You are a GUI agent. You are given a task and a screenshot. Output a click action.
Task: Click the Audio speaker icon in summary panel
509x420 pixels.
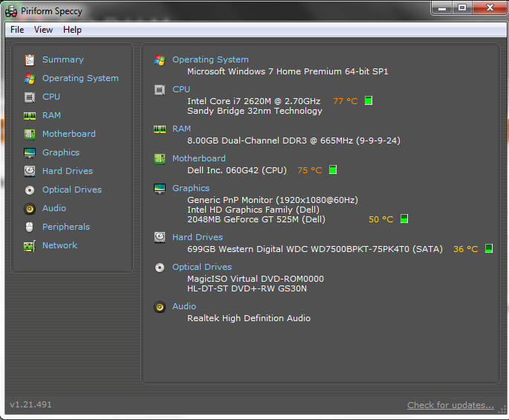coord(160,306)
